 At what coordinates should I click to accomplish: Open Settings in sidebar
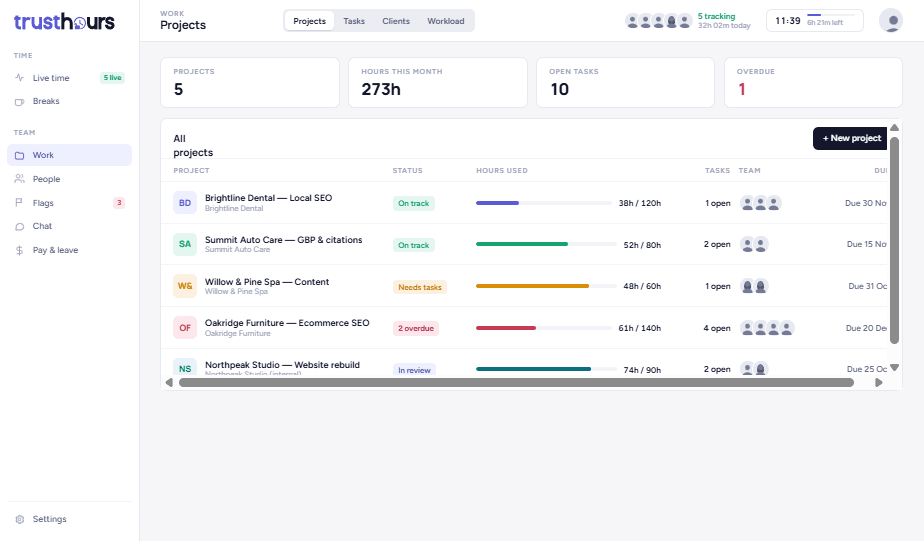point(70,519)
